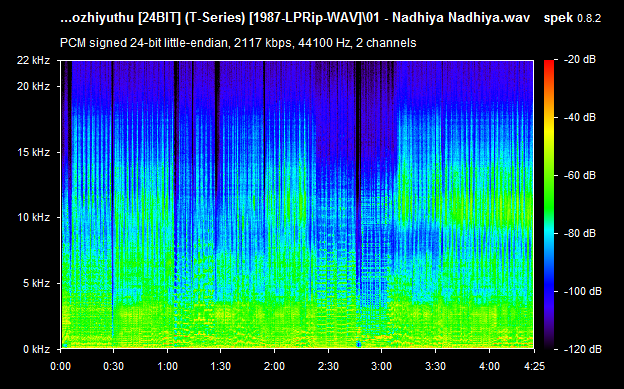Image resolution: width=624 pixels, height=389 pixels.
Task: Click the 0:30 time axis label
Action: point(113,366)
